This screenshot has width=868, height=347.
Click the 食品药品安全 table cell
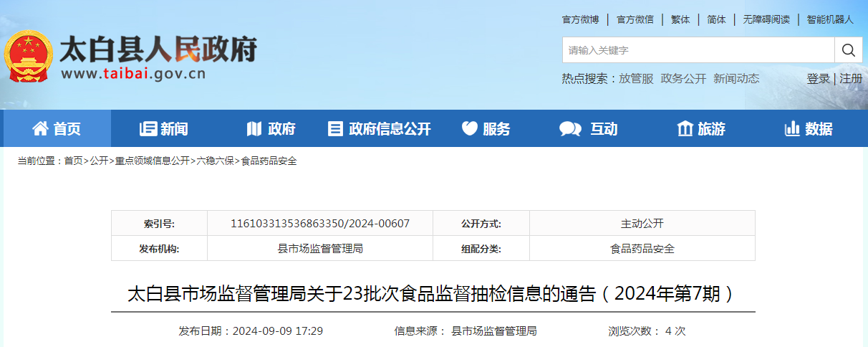pos(642,249)
